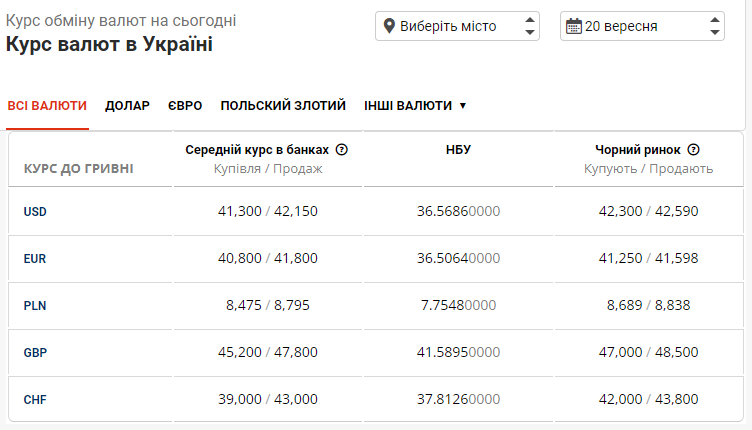Click the Середній курс в банках header

pyautogui.click(x=257, y=150)
